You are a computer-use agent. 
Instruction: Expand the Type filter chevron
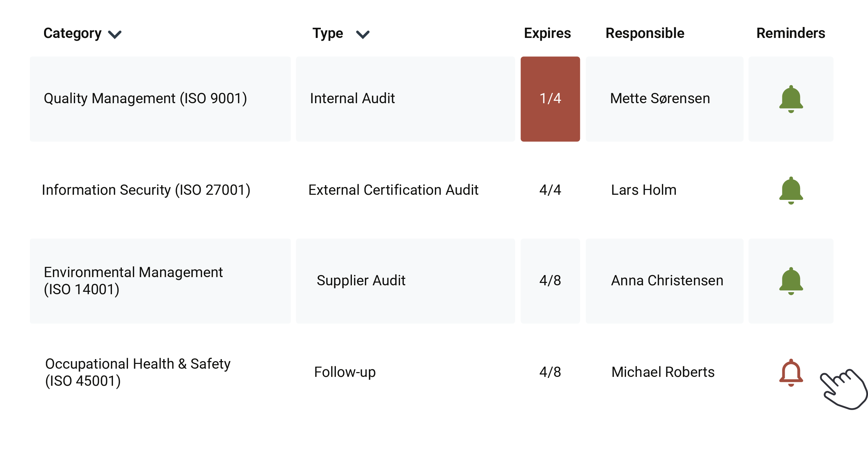[x=362, y=34]
